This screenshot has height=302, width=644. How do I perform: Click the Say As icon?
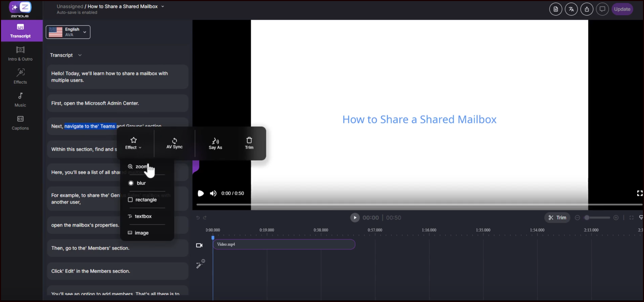click(215, 141)
